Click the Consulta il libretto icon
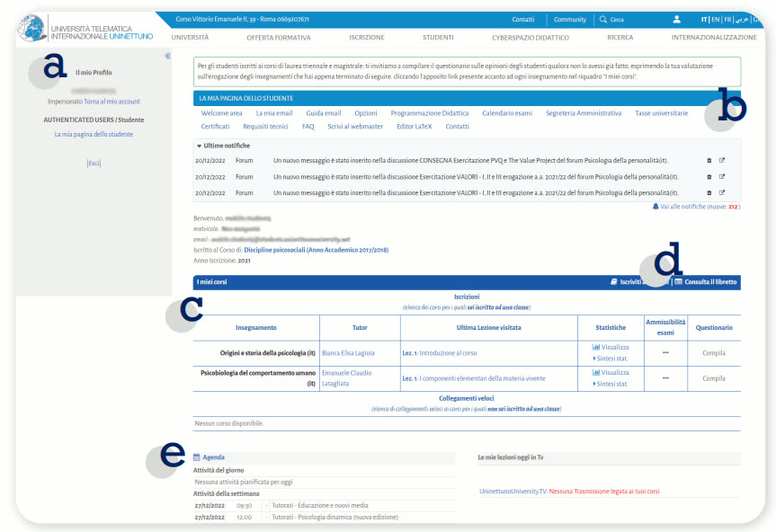Screen dimensions: 776x532 (x=678, y=282)
